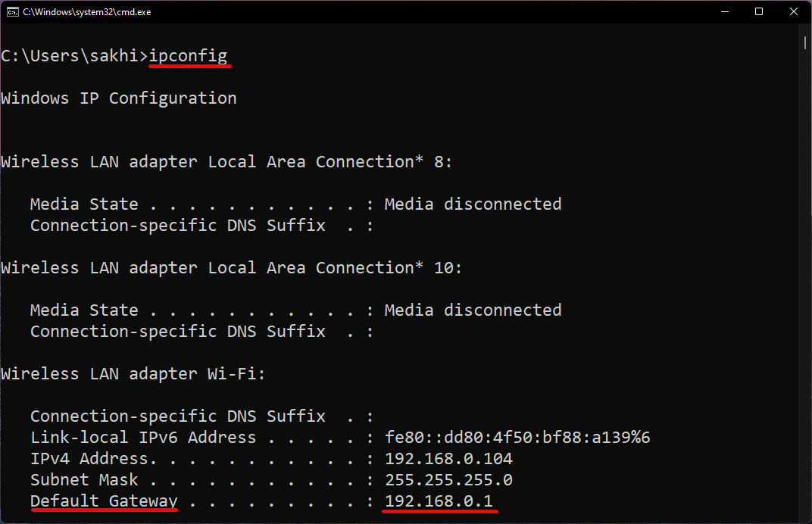
Task: Click the Windows IP Configuration heading
Action: [x=119, y=98]
